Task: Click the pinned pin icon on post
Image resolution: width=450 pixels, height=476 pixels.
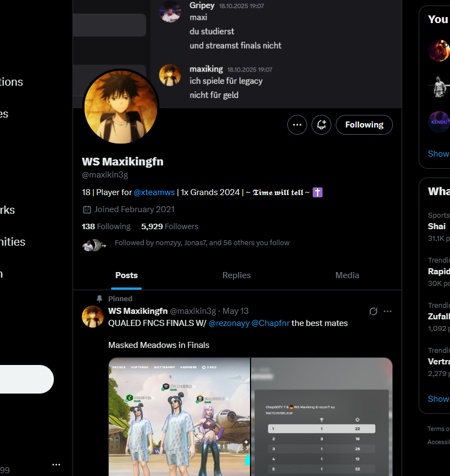Action: point(99,298)
